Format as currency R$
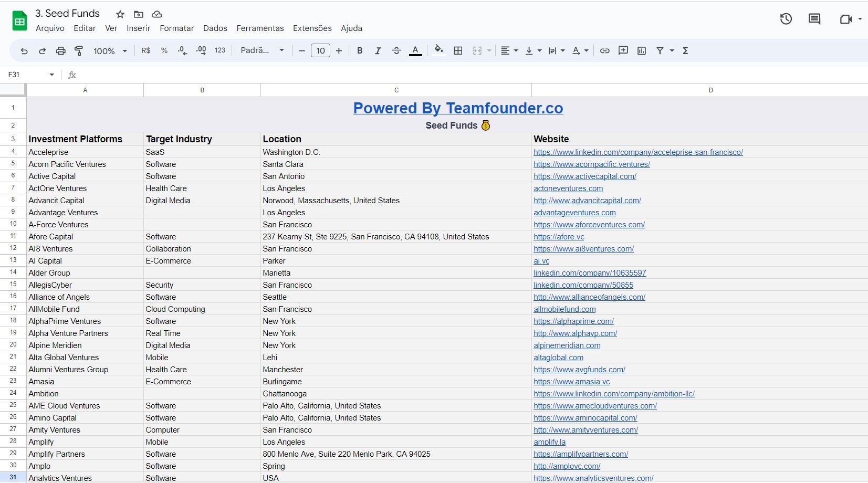Viewport: 868px width, 483px height. tap(146, 51)
